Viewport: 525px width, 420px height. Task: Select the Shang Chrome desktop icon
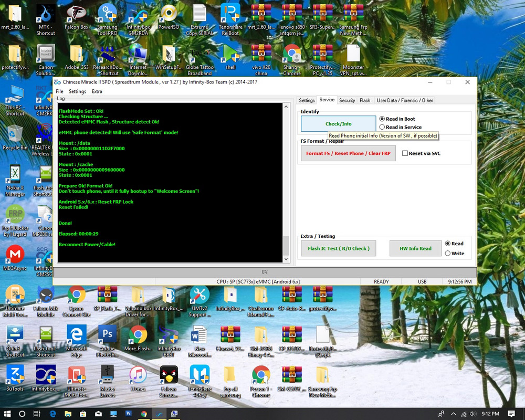pos(292,60)
